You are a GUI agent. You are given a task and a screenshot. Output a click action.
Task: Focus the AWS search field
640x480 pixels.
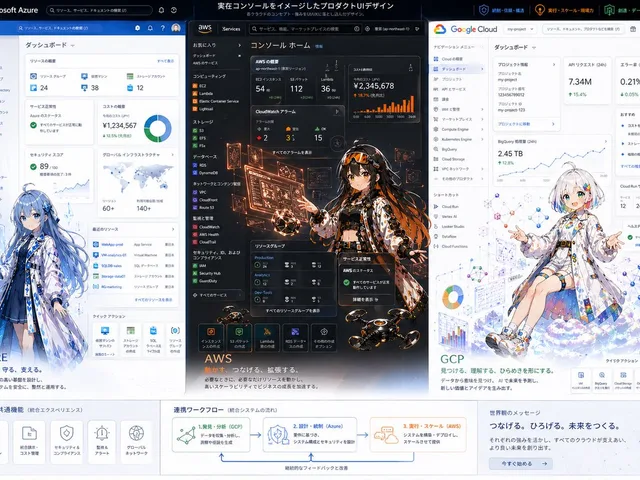click(x=305, y=29)
